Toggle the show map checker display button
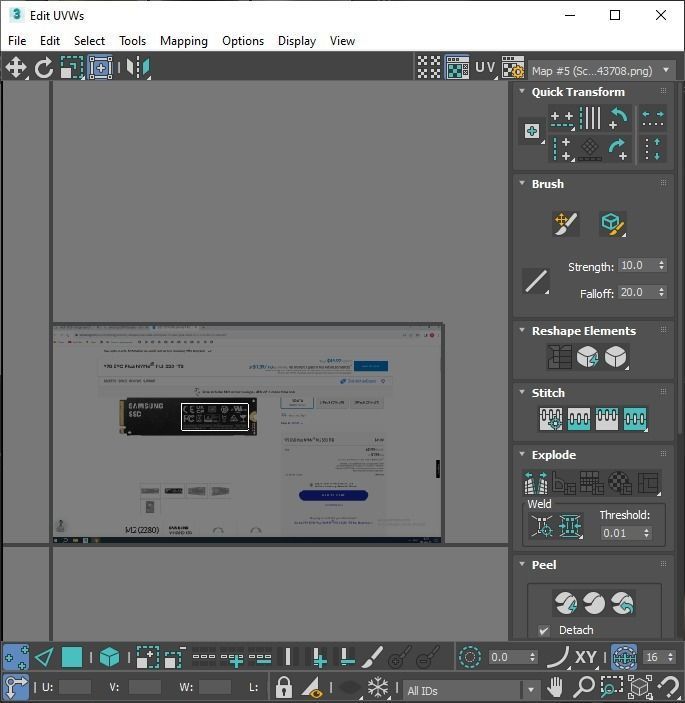The width and height of the screenshot is (685, 703). click(457, 68)
